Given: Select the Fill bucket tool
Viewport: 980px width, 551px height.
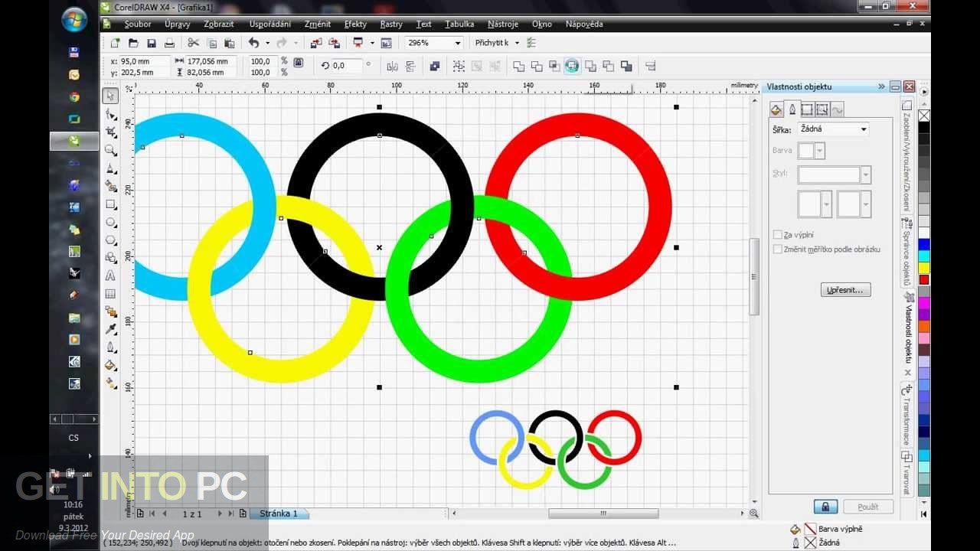Looking at the screenshot, I should pyautogui.click(x=111, y=365).
